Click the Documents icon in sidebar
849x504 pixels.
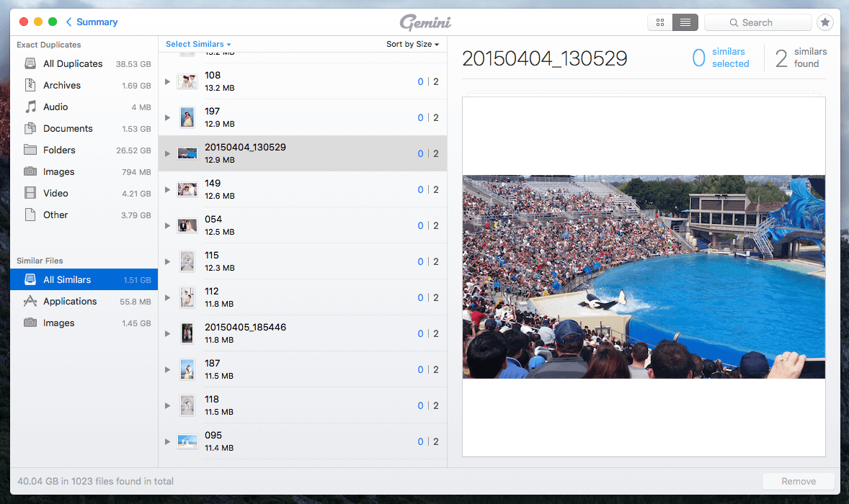point(30,128)
